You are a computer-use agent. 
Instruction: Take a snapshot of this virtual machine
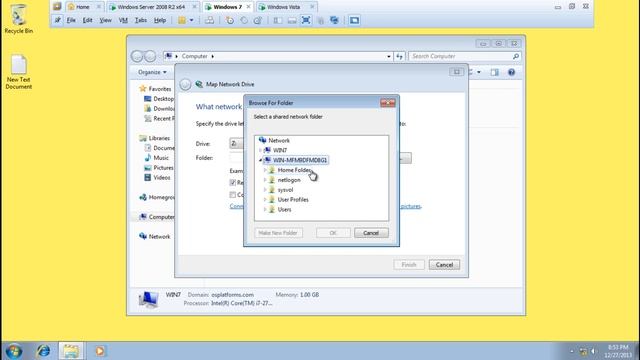coord(230,20)
